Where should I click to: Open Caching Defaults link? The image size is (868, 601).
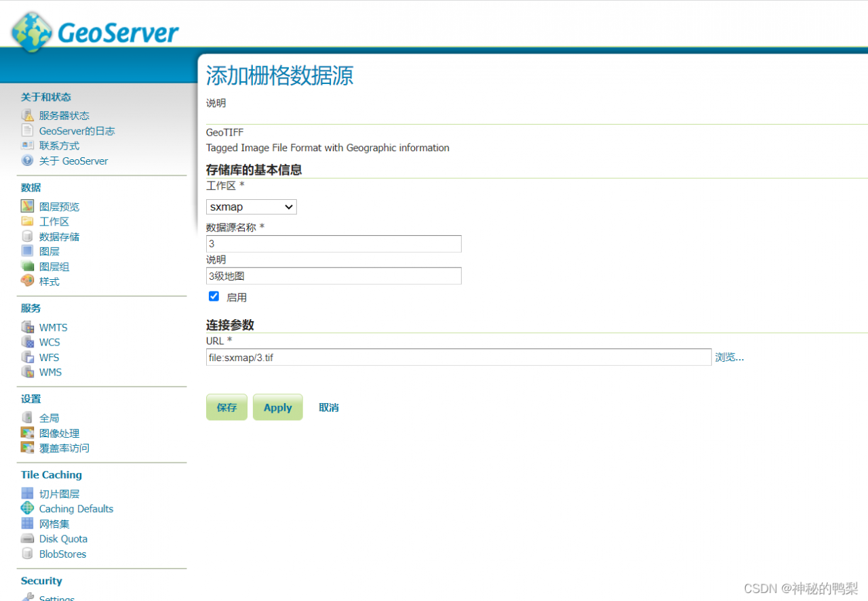point(76,509)
